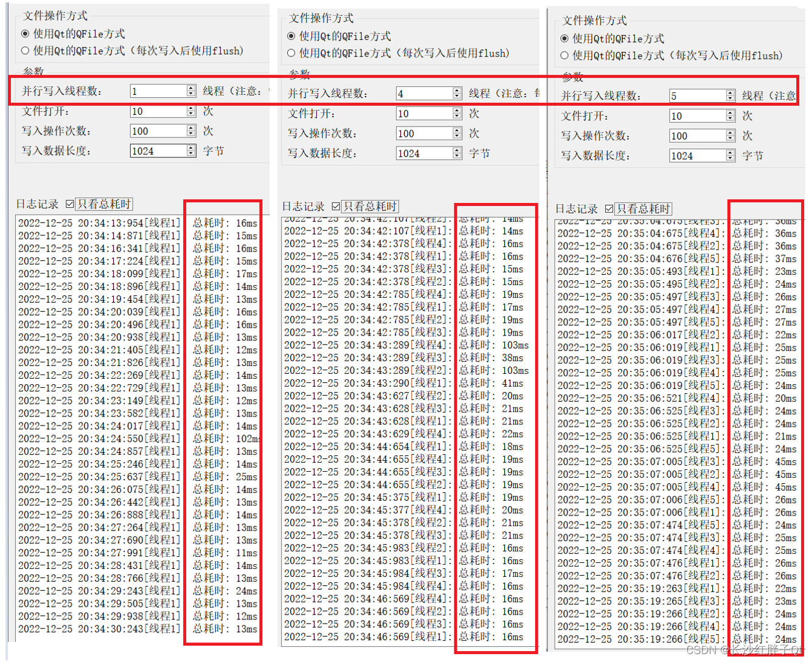
Task: Select log row 20:34:24:550[线程1] 102ms
Action: [x=137, y=439]
